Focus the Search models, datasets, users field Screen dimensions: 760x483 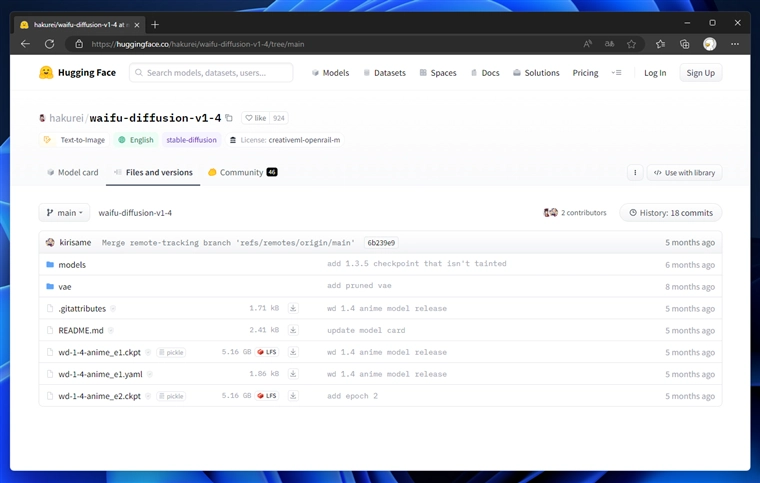coord(211,73)
